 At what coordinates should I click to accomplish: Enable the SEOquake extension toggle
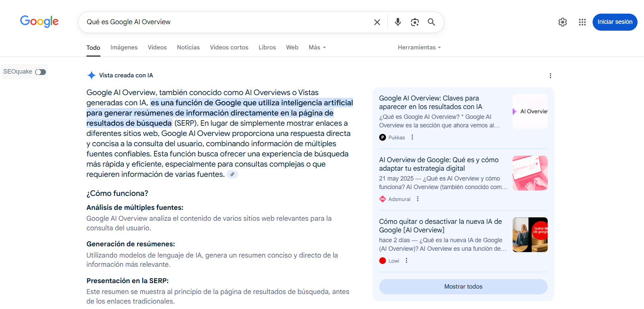40,72
